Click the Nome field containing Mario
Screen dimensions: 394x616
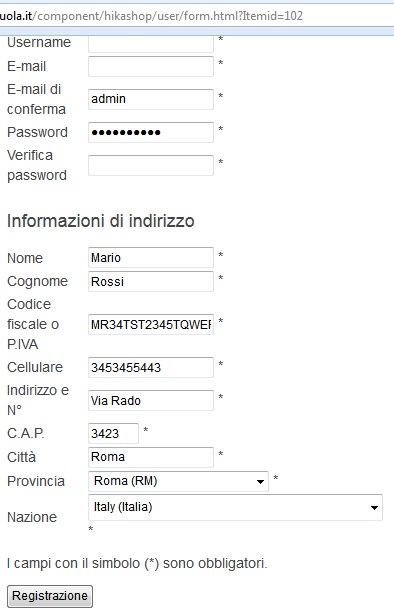(x=151, y=258)
